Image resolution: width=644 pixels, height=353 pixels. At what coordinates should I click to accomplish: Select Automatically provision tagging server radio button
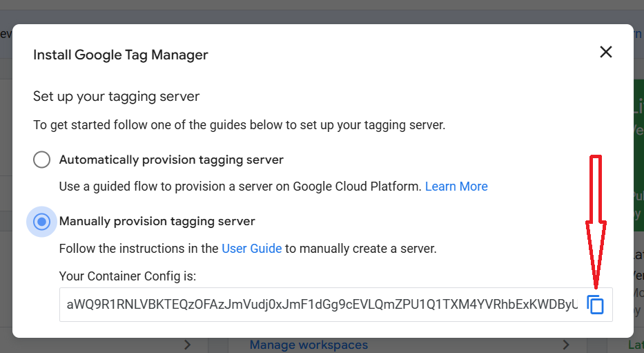point(42,160)
